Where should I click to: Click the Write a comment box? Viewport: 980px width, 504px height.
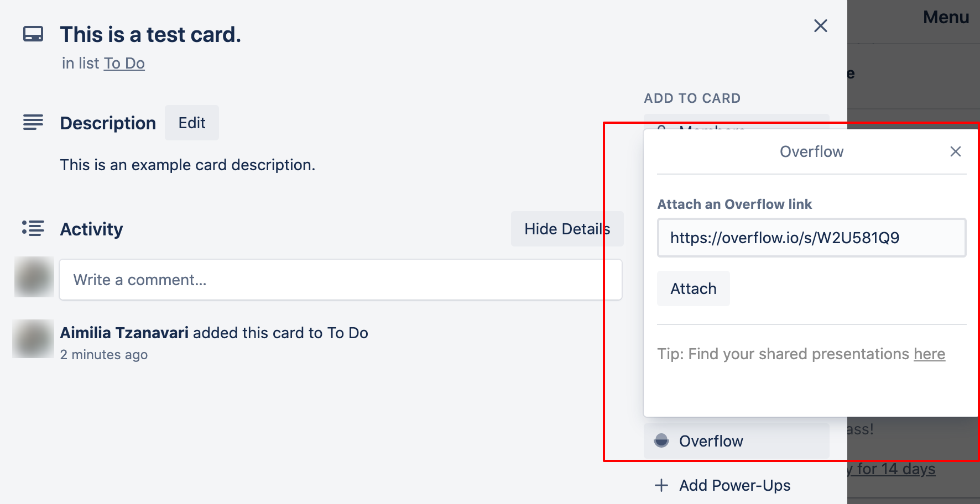[341, 280]
